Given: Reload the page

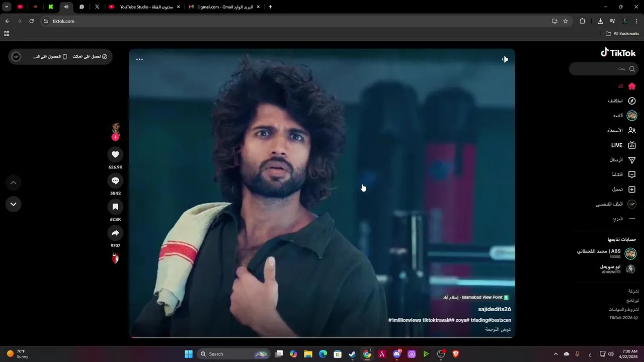Looking at the screenshot, I should (x=31, y=21).
